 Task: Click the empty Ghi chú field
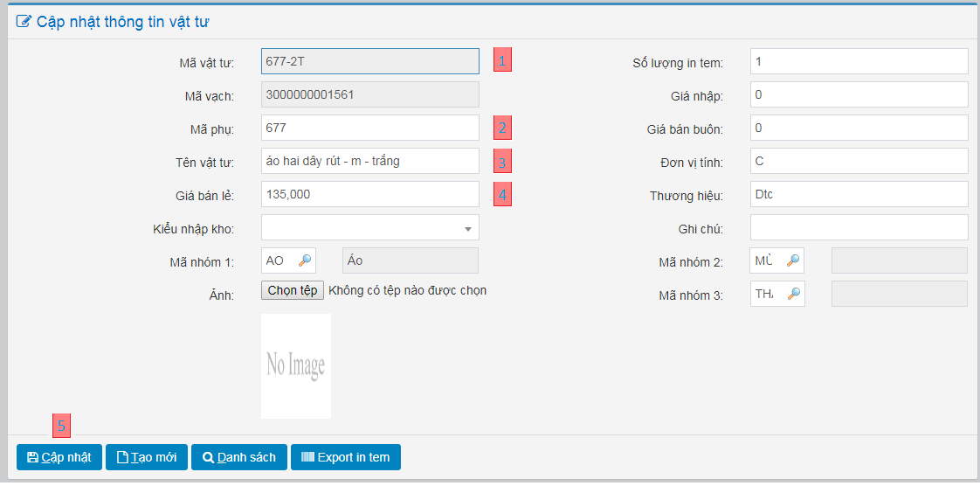(x=859, y=227)
